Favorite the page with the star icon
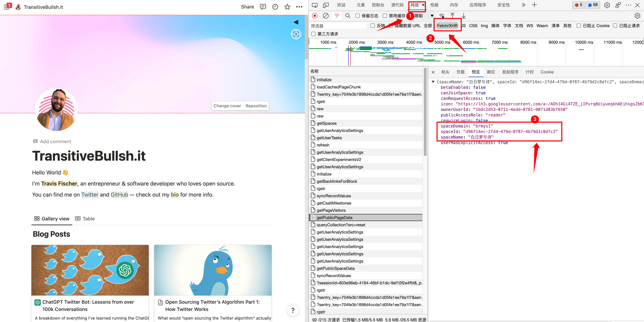The width and height of the screenshot is (644, 322). pos(287,7)
